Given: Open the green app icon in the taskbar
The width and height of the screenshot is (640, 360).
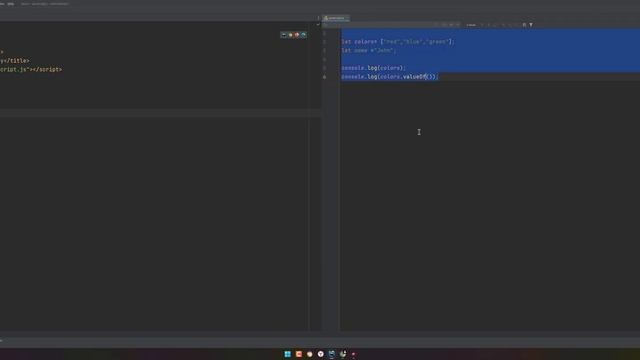Looking at the screenshot, I should tap(343, 354).
